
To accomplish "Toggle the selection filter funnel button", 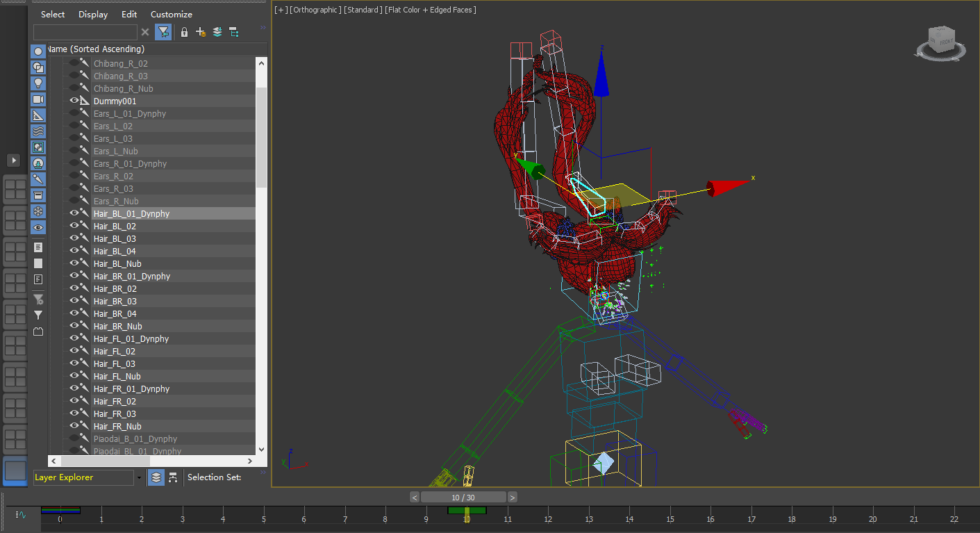I will [x=163, y=32].
